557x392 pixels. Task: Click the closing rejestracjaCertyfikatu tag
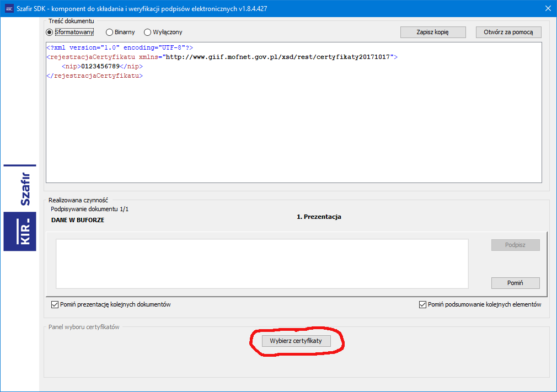point(94,76)
